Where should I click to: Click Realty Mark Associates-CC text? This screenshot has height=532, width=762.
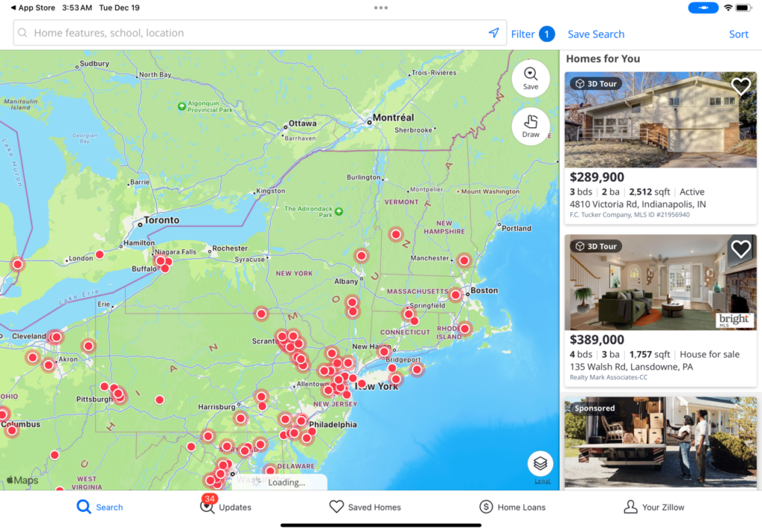click(609, 377)
